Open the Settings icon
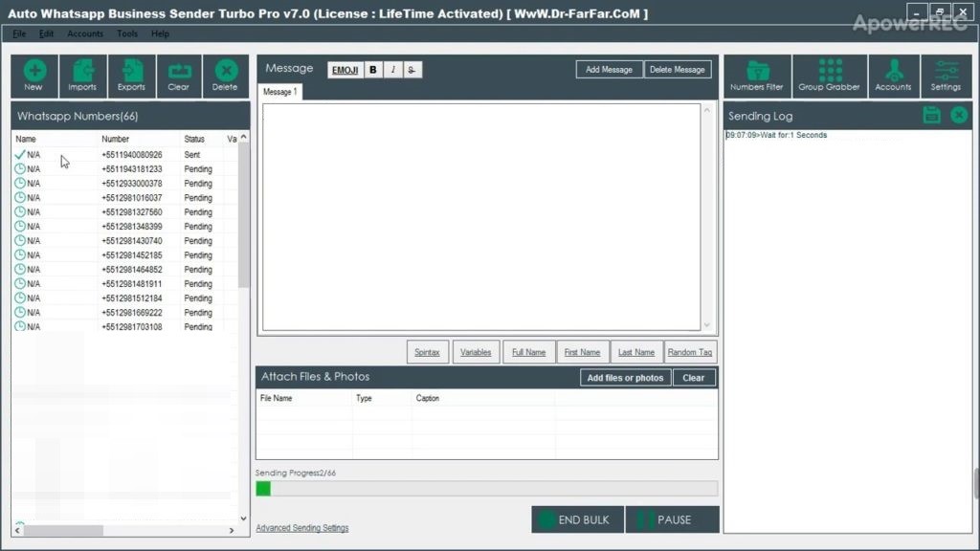The image size is (980, 551). tap(946, 76)
